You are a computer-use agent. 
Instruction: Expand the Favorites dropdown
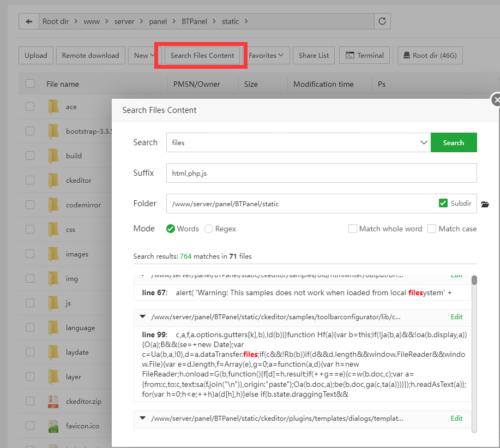[266, 56]
